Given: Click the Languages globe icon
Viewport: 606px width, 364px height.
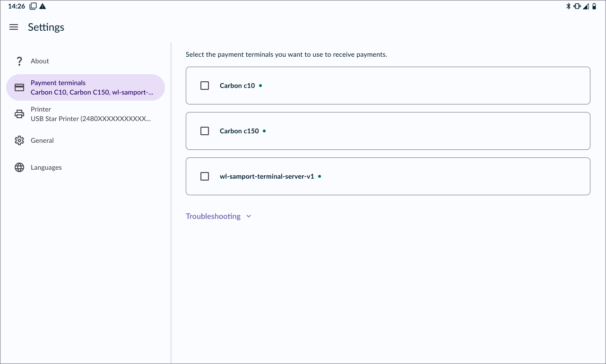Looking at the screenshot, I should 19,167.
